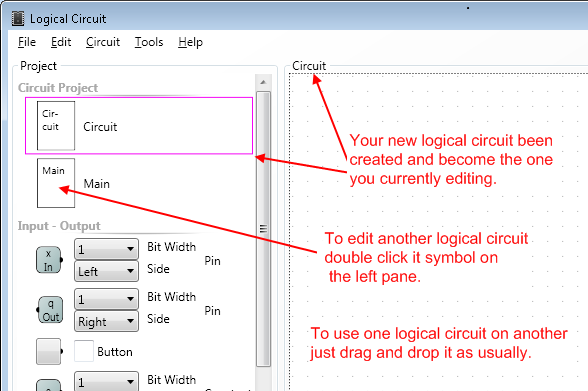
Task: Open the File menu
Action: pyautogui.click(x=27, y=42)
